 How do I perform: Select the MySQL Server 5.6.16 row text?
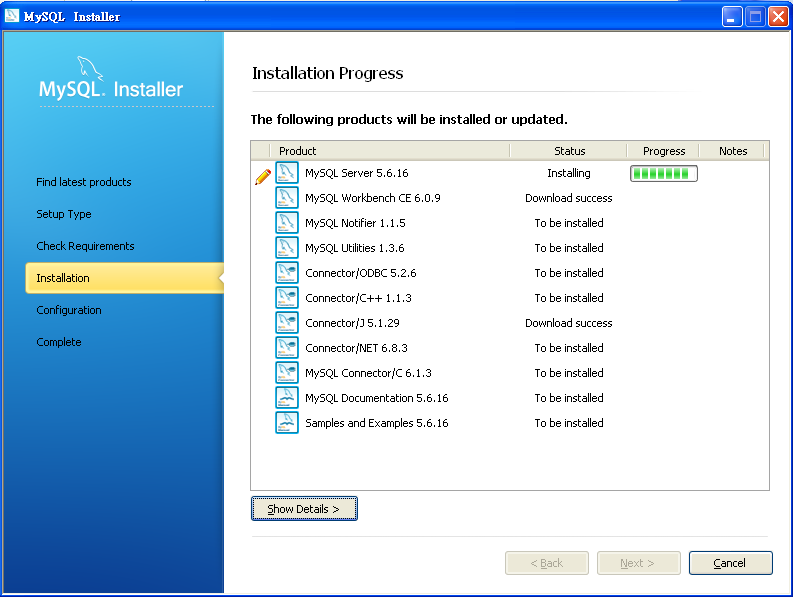click(357, 173)
